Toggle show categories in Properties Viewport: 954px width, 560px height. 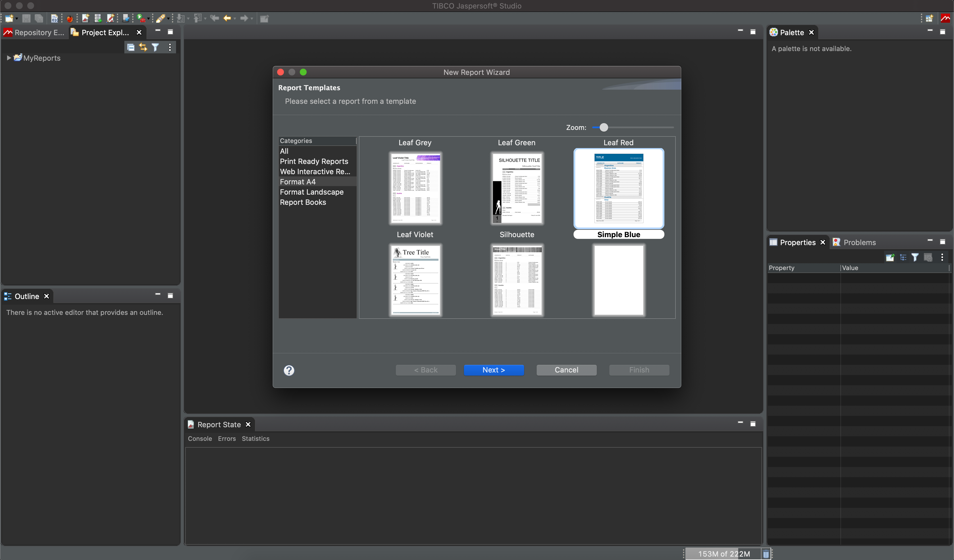click(903, 257)
